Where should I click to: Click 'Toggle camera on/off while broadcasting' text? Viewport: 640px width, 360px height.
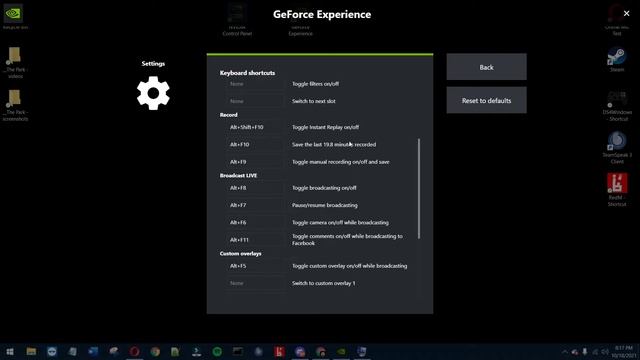click(x=340, y=222)
